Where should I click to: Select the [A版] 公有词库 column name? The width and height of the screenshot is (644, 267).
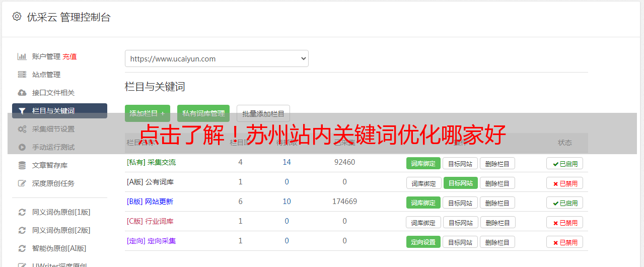coord(150,182)
